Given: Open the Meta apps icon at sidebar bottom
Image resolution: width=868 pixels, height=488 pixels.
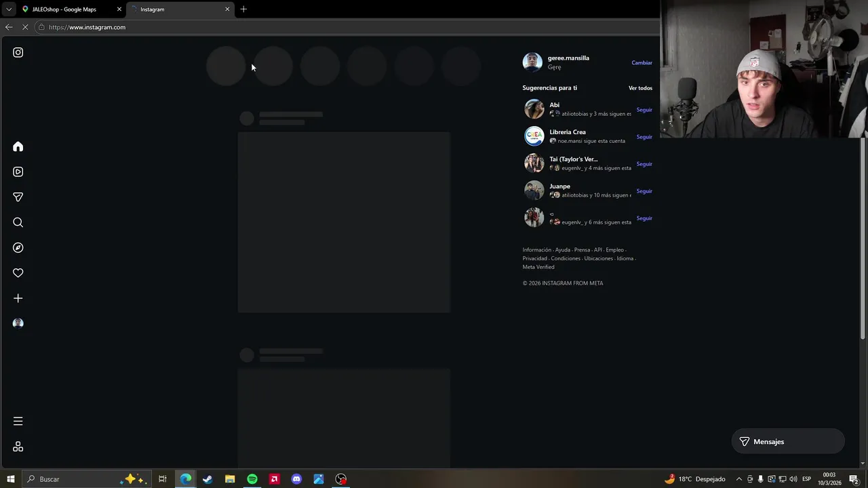Looking at the screenshot, I should click(x=18, y=447).
